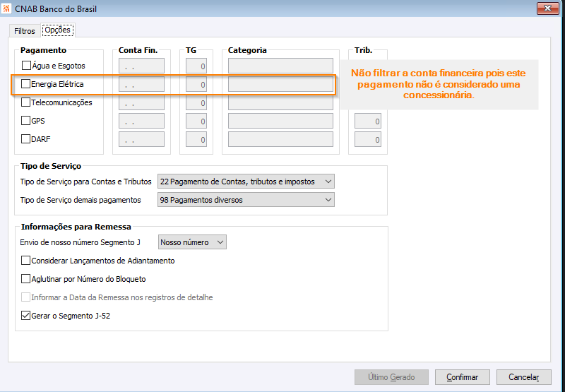The image size is (565, 392).
Task: Open Tipo de Serviço demais pagamentos dropdown
Action: click(x=246, y=200)
